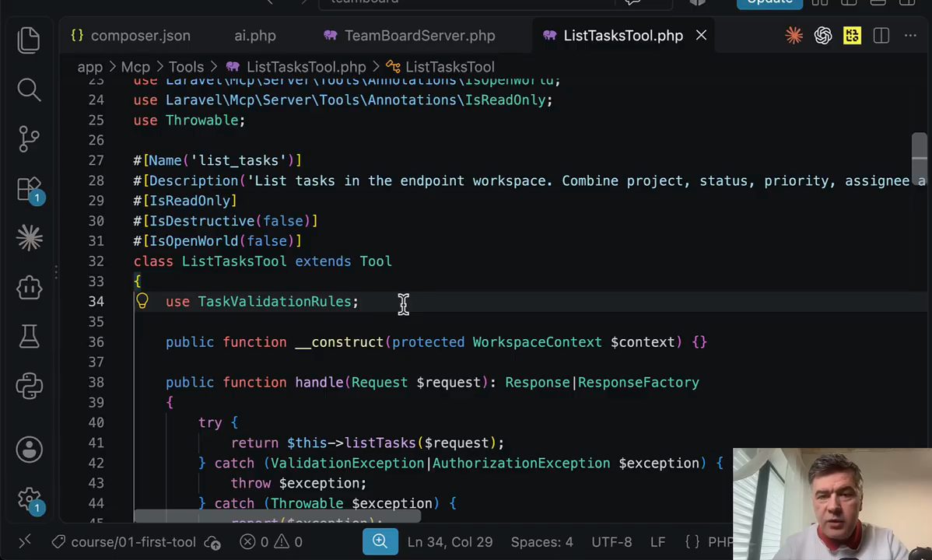
Task: Click 'IsDestructive' attribute on line 30
Action: click(x=201, y=221)
